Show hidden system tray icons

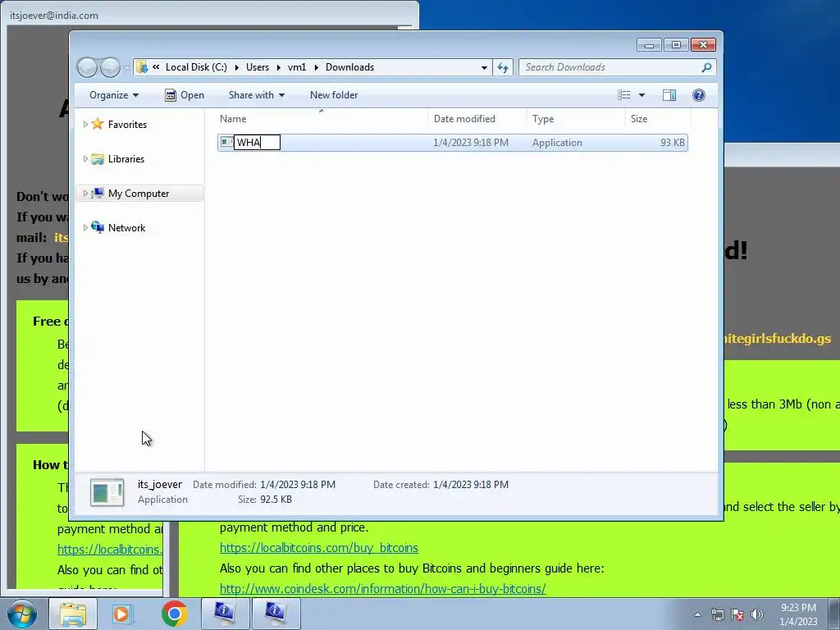[697, 614]
